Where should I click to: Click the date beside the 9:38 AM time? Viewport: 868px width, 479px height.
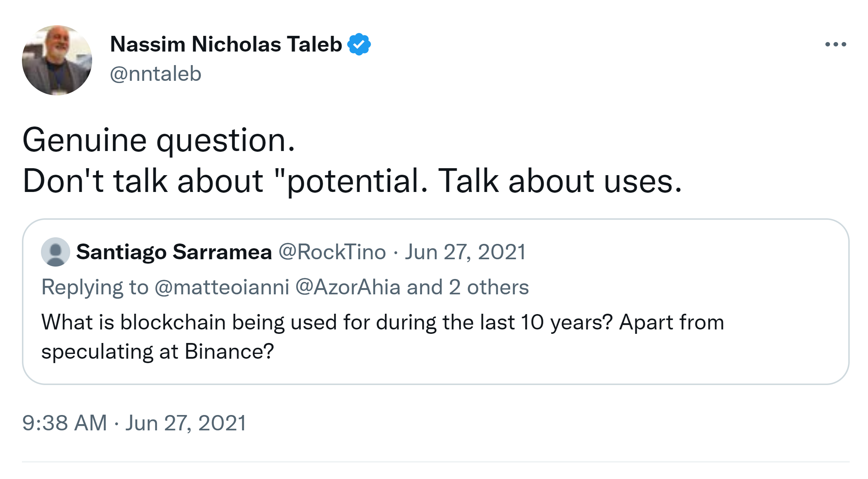(x=186, y=423)
